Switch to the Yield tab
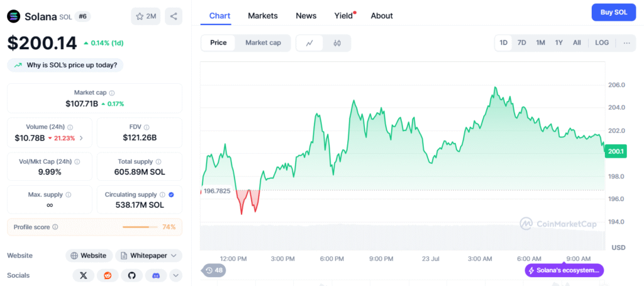This screenshot has width=644, height=286. click(x=344, y=16)
